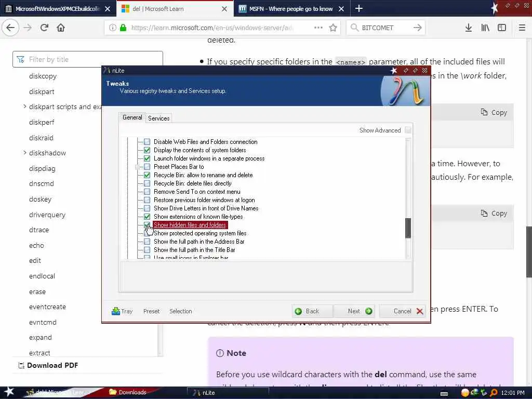Expand diskpart scripts and examples in sidebar

[x=24, y=107]
